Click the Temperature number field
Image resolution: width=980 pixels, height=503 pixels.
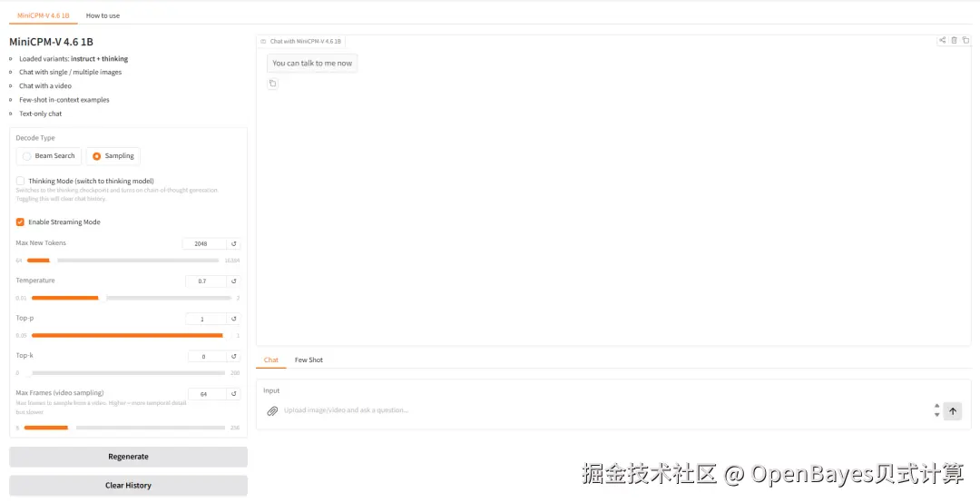(206, 281)
